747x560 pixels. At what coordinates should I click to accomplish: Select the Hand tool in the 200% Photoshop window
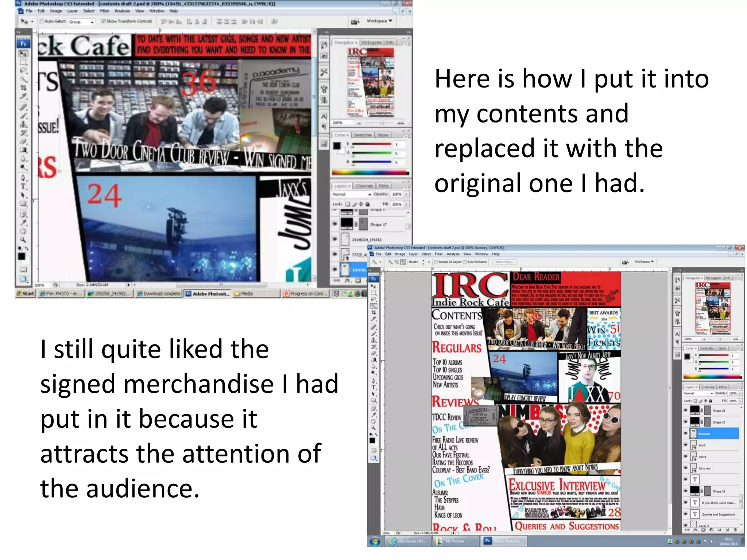click(23, 231)
